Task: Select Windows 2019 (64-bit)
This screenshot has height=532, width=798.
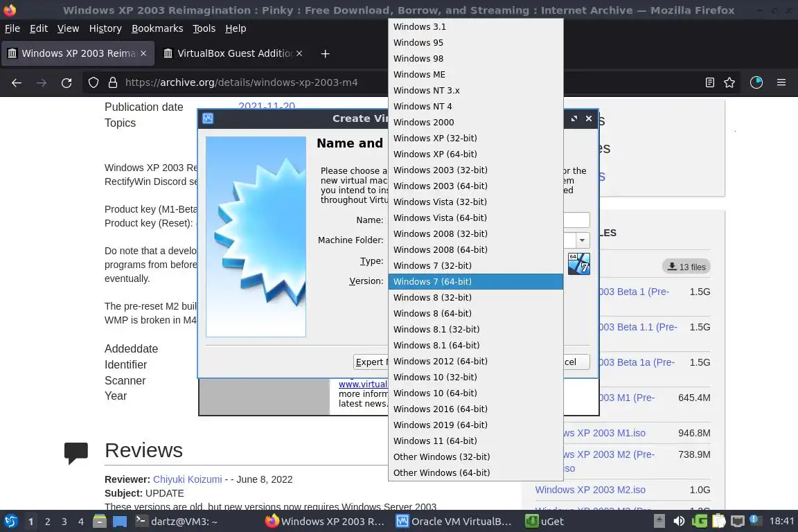Action: [475, 425]
